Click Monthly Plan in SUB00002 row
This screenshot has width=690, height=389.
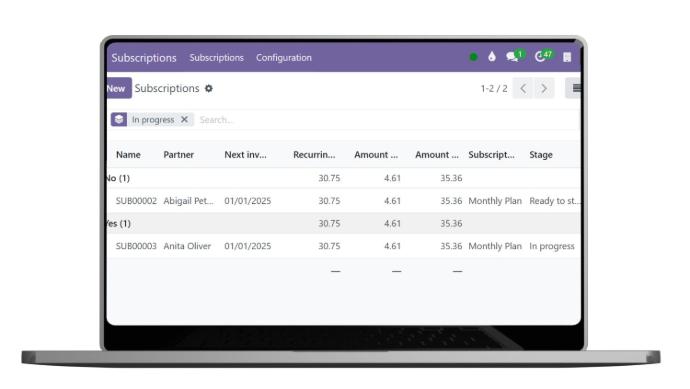(495, 201)
